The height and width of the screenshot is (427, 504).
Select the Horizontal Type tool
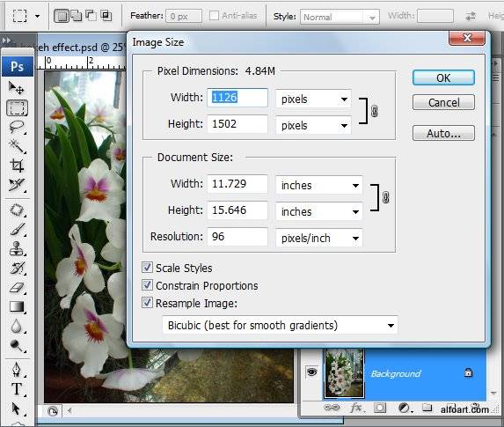[16, 389]
